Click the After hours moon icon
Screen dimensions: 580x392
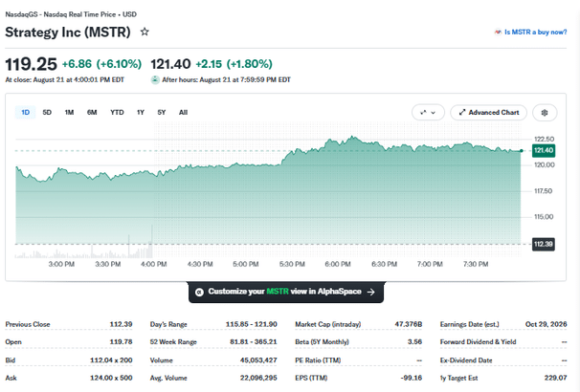coord(155,79)
